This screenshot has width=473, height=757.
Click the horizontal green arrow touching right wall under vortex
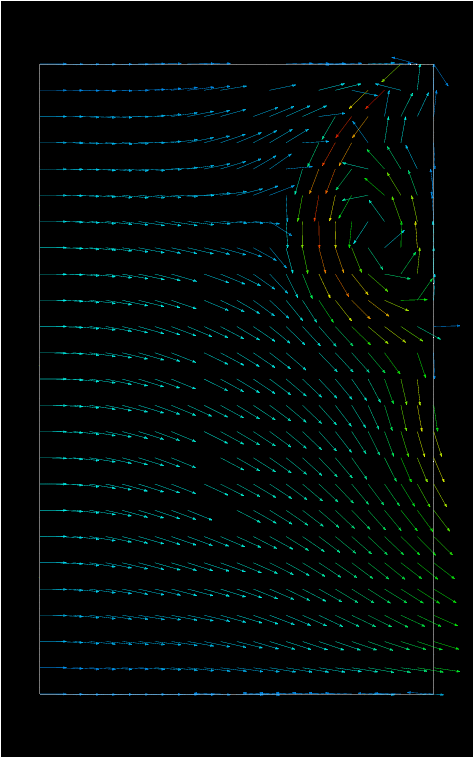[414, 300]
